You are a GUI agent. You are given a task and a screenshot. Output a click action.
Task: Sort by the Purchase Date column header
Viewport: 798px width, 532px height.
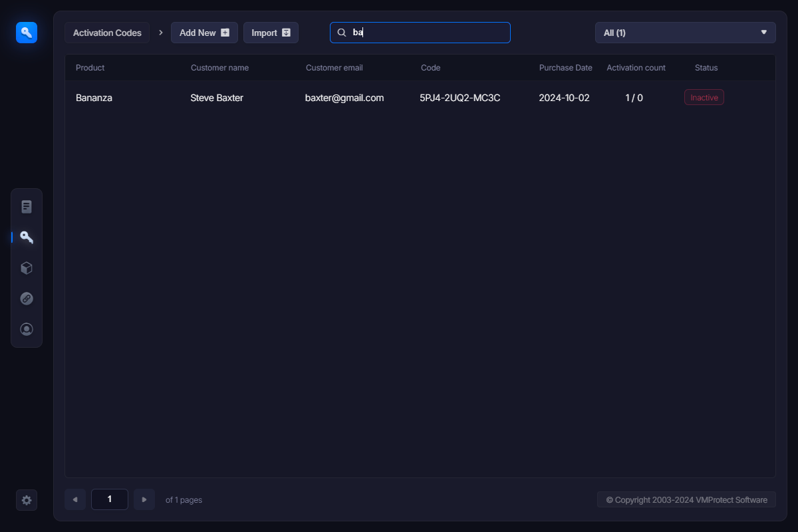coord(565,68)
